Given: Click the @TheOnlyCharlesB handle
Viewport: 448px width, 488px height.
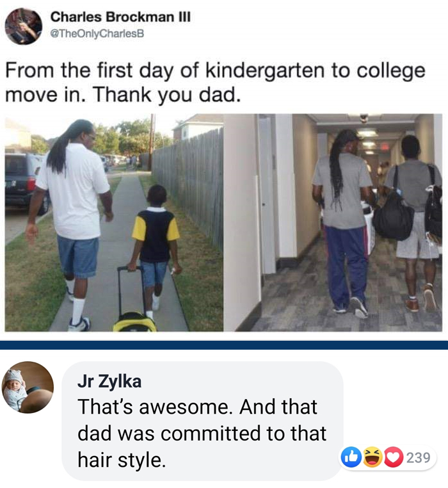Looking at the screenshot, I should pos(97,33).
